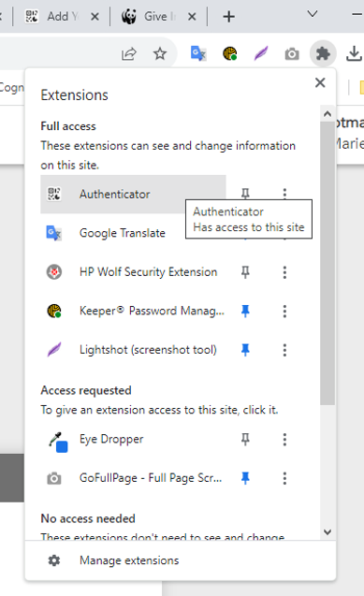Click the scrollbar down arrow in popup

point(328,532)
